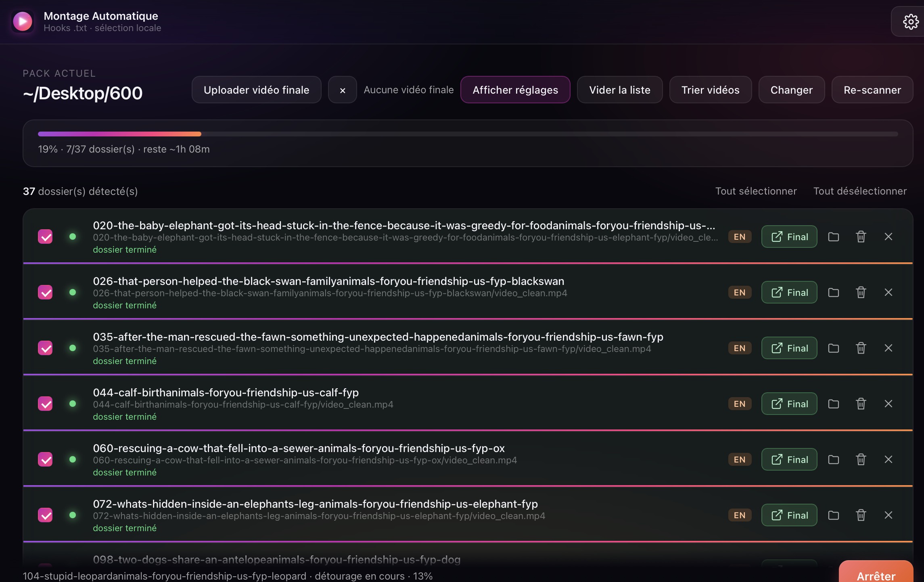Open Trier vidéos sorting options

[x=711, y=90]
